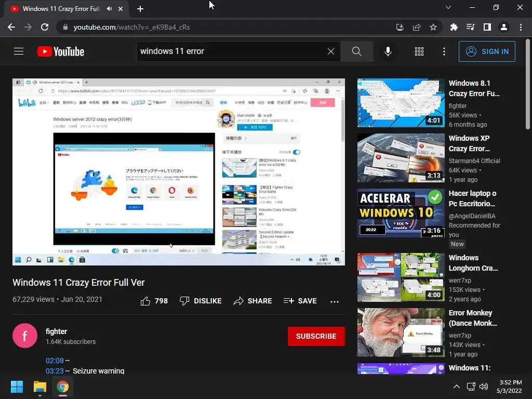This screenshot has height=399, width=532.
Task: Open volume control in system tray
Action: [x=484, y=387]
